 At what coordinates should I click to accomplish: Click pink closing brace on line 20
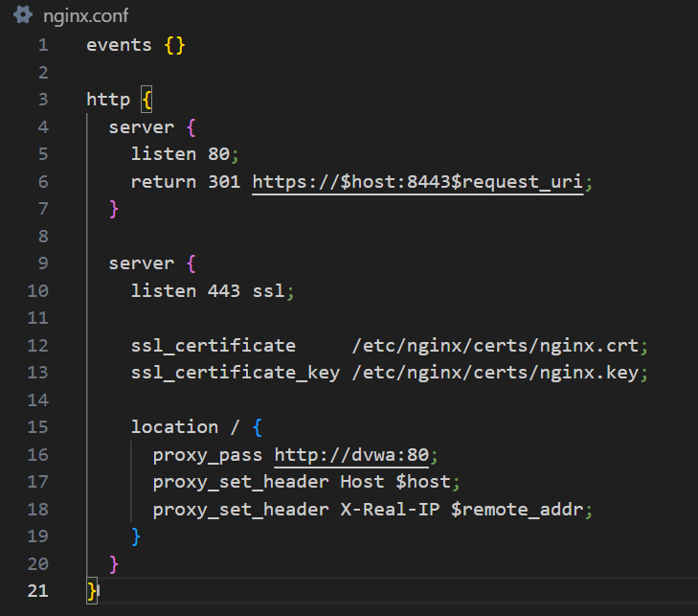pyautogui.click(x=114, y=564)
